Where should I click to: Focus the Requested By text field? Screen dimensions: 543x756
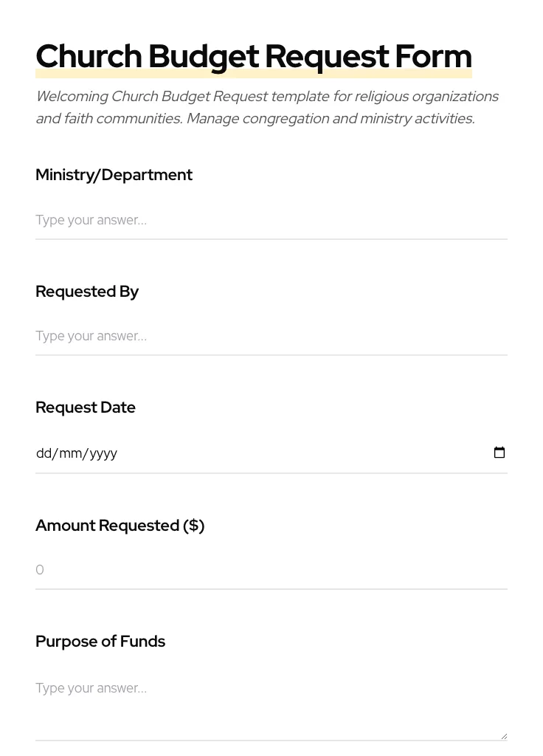click(271, 336)
